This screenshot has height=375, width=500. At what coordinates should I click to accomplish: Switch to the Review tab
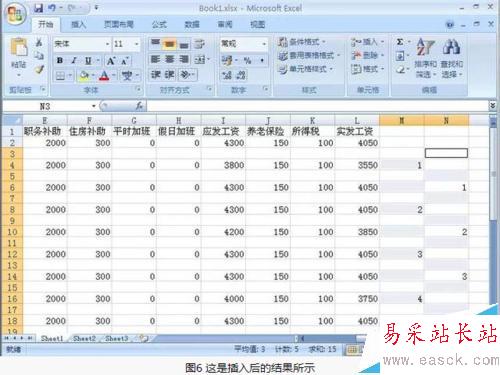[225, 24]
